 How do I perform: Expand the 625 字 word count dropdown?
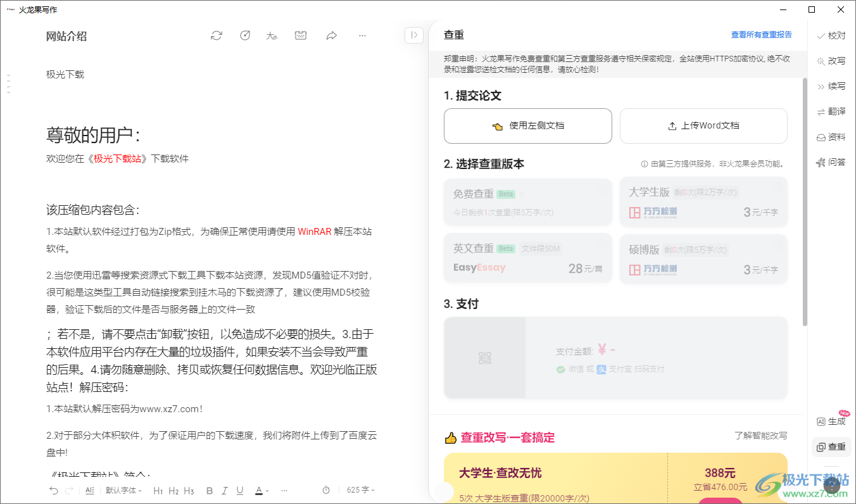[361, 491]
